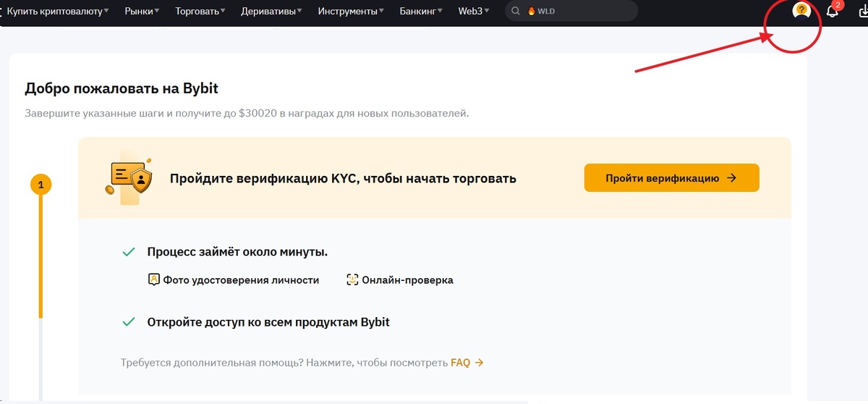
Task: Click the Фото удостоверения личности text
Action: tap(241, 280)
